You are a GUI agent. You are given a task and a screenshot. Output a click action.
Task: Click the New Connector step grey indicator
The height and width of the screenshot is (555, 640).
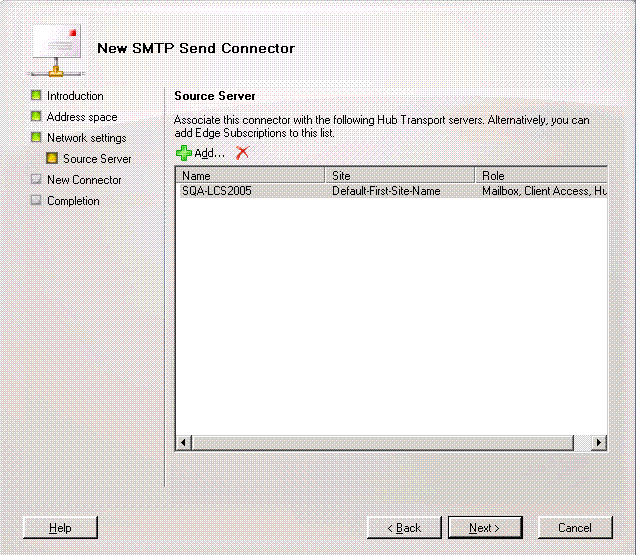(36, 179)
